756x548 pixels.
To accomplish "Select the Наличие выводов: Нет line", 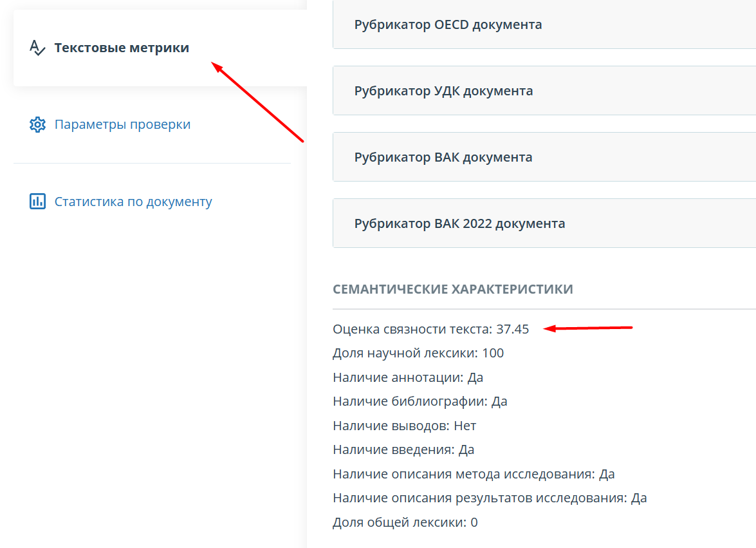I will [404, 426].
